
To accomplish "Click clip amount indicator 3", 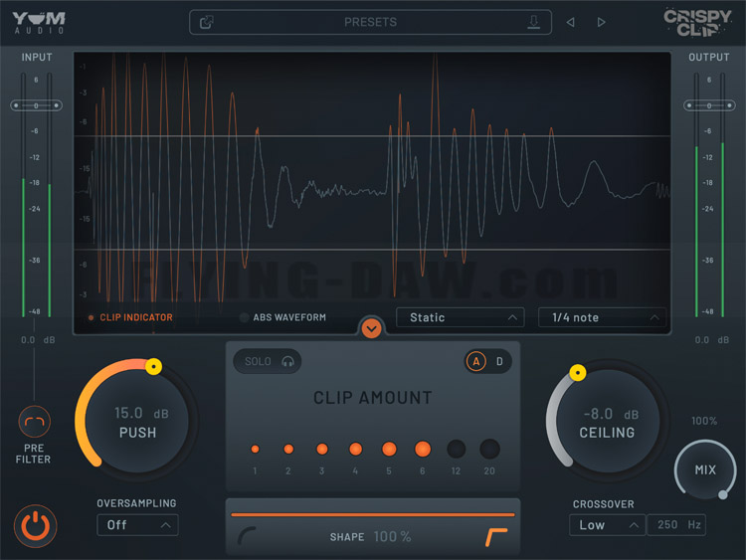I will 322,449.
